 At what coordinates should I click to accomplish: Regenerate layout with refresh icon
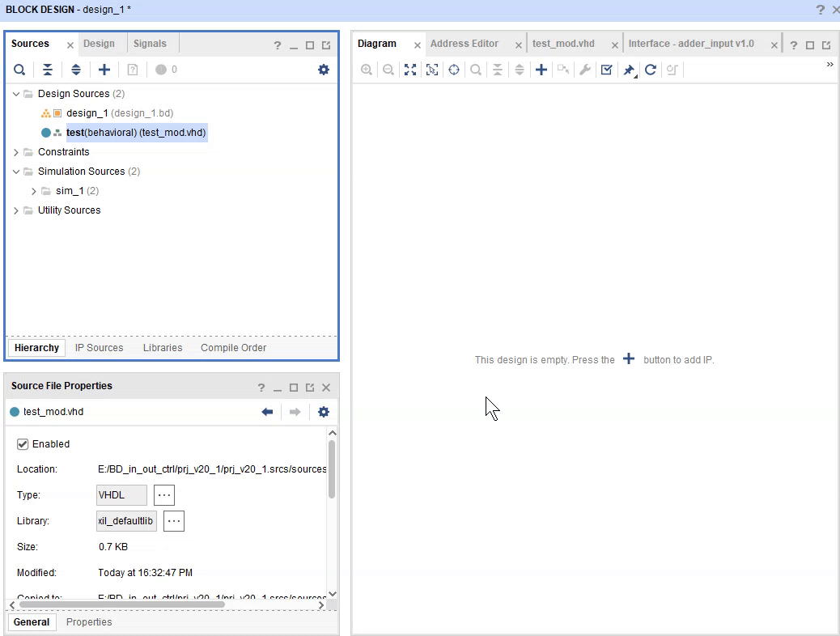(x=651, y=70)
